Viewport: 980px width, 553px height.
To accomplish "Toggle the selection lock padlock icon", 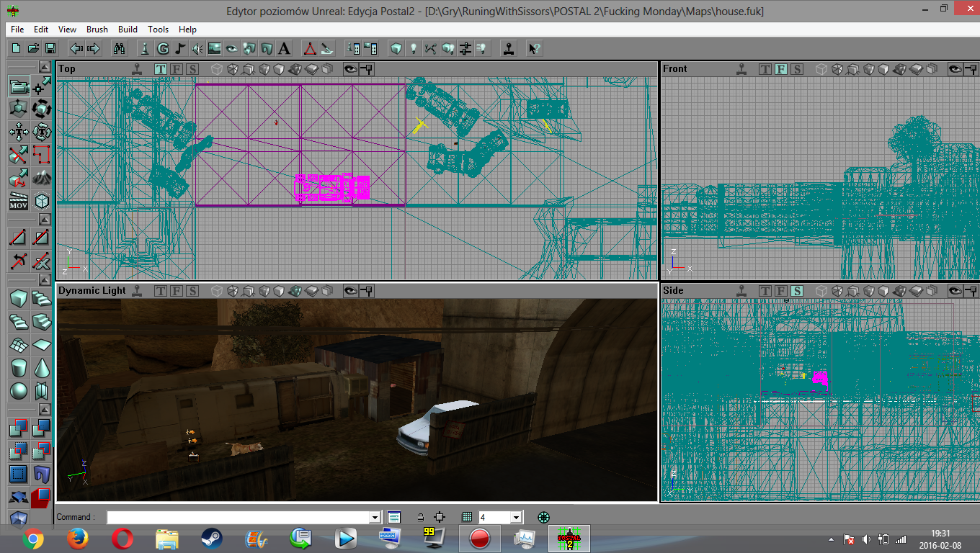I will point(421,517).
